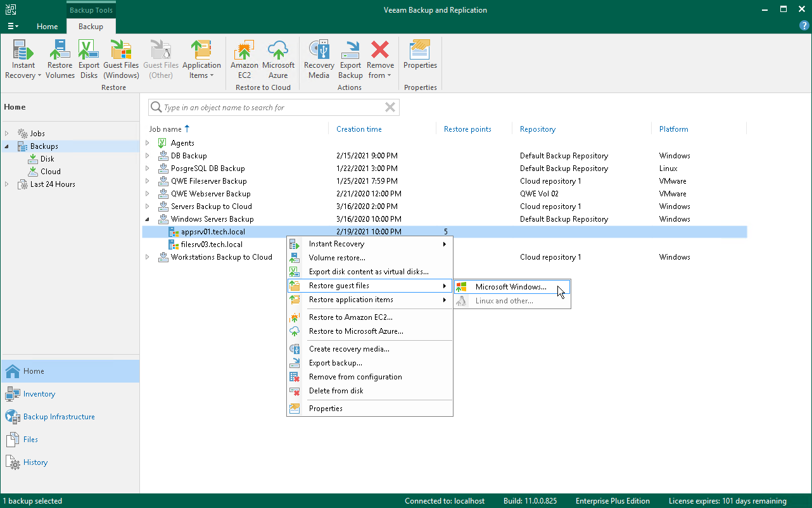
Task: Click the Properties ribbon icon
Action: [420, 56]
